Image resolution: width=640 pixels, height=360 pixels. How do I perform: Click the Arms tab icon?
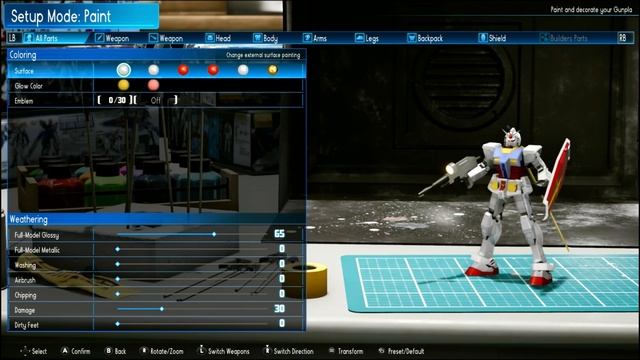point(307,38)
